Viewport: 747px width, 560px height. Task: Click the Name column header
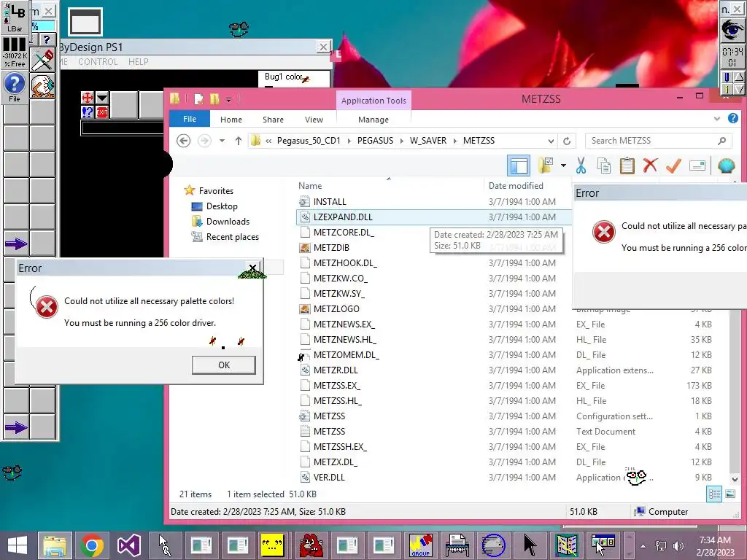point(310,186)
